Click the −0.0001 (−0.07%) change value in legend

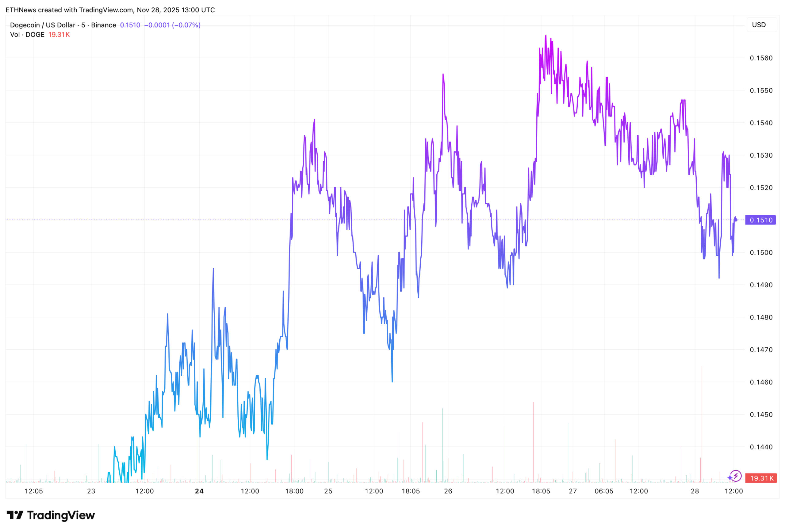click(172, 25)
